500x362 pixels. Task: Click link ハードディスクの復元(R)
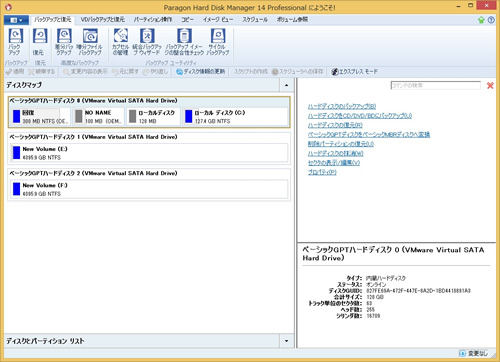[x=335, y=125]
